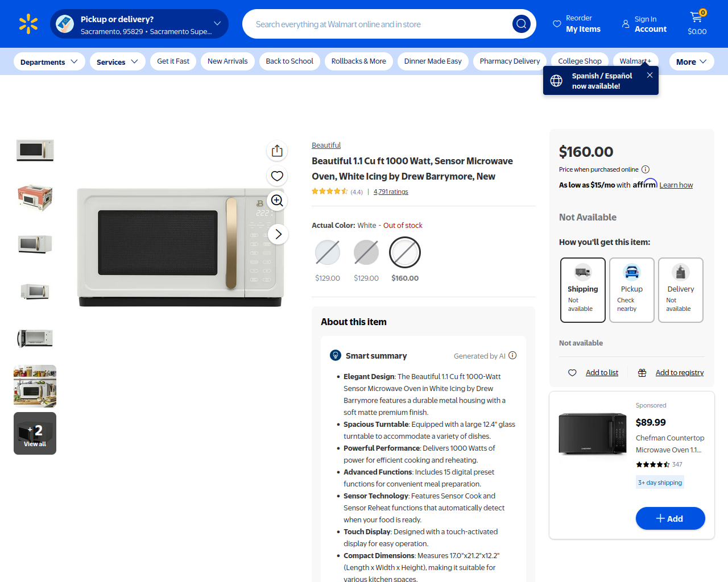Open College Shop
This screenshot has height=582, width=728.
tap(580, 61)
